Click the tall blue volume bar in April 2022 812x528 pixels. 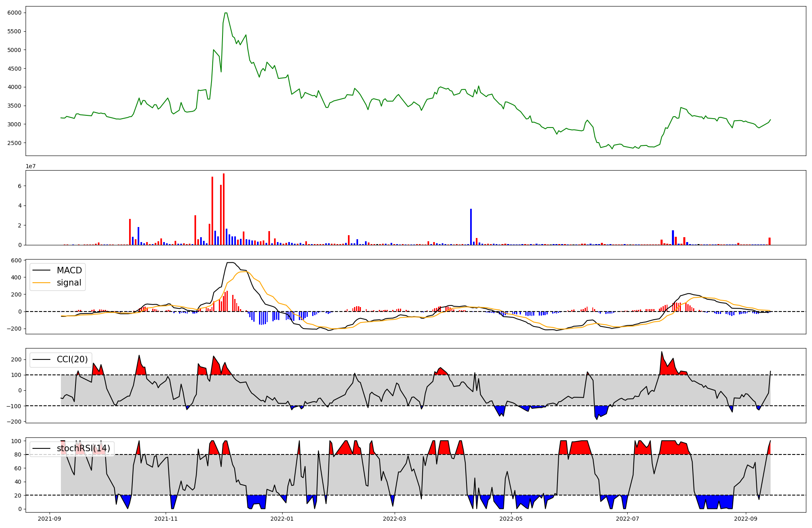(x=471, y=227)
